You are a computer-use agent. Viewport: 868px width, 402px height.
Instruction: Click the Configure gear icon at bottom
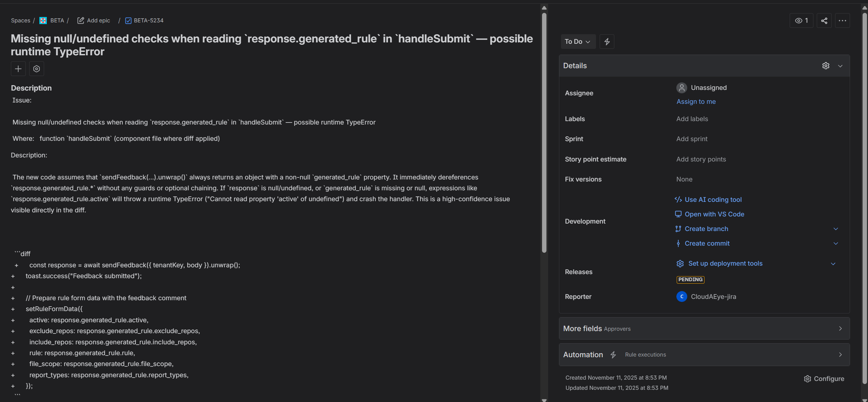click(x=807, y=379)
